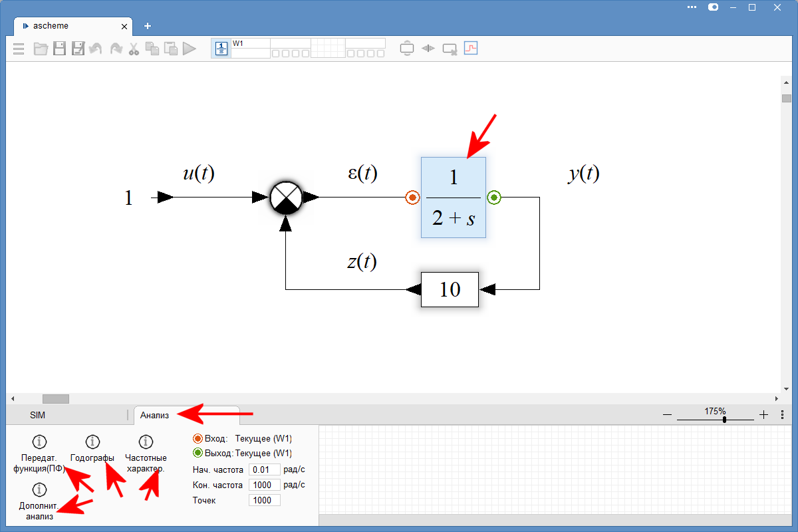Select the Анализ tab
798x532 pixels.
(154, 415)
